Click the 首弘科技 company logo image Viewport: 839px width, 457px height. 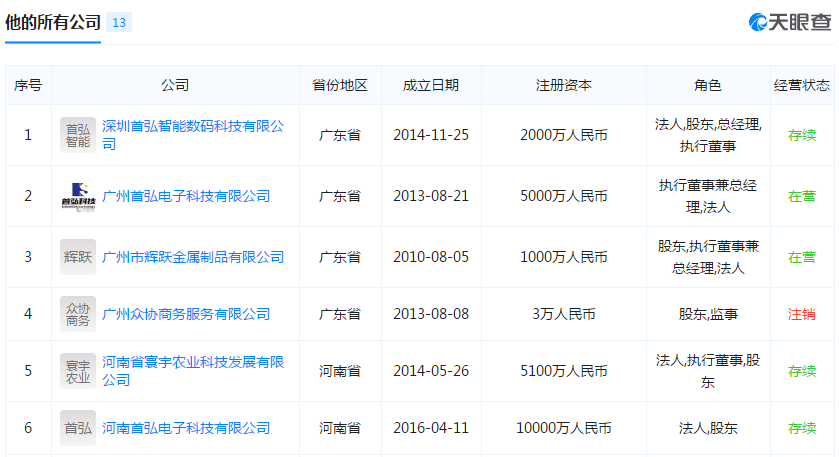point(78,196)
